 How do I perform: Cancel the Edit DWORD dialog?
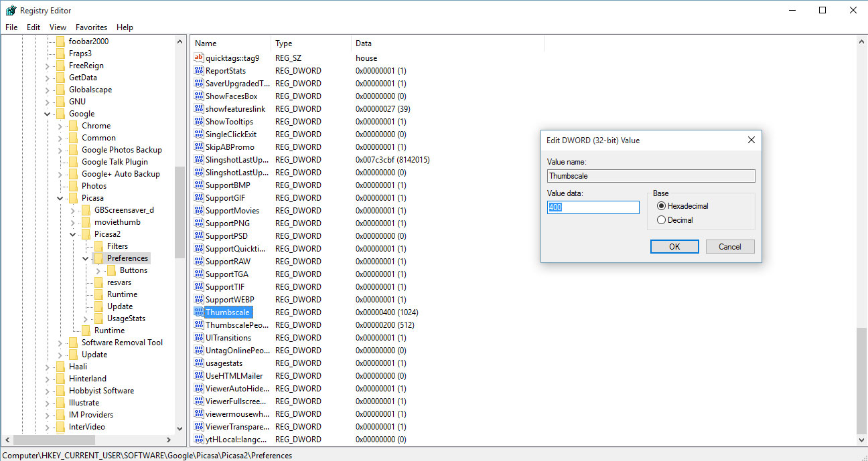729,247
